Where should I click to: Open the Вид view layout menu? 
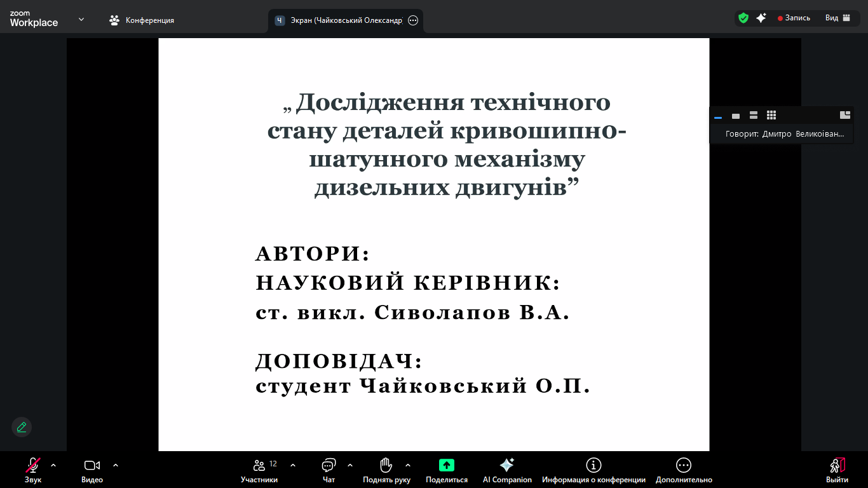pyautogui.click(x=837, y=18)
